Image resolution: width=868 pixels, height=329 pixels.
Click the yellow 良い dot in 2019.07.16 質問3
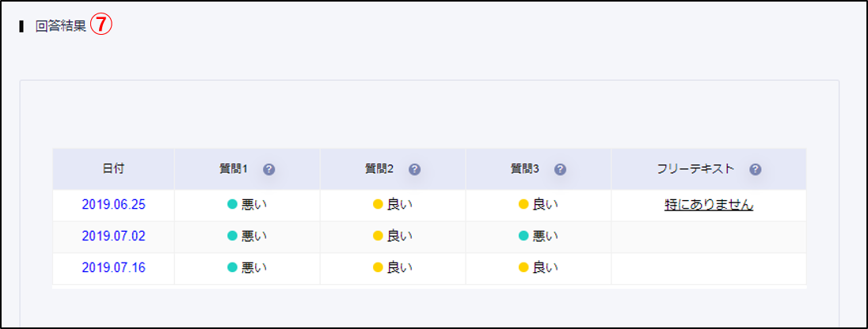pos(523,267)
